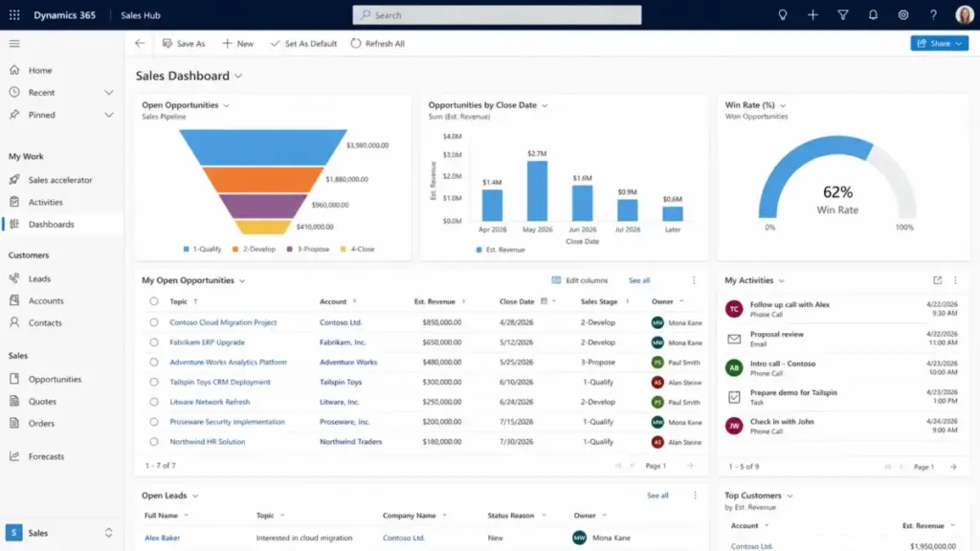Collapse the hamburger navigation menu
Screen dimensions: 980x551
click(14, 44)
